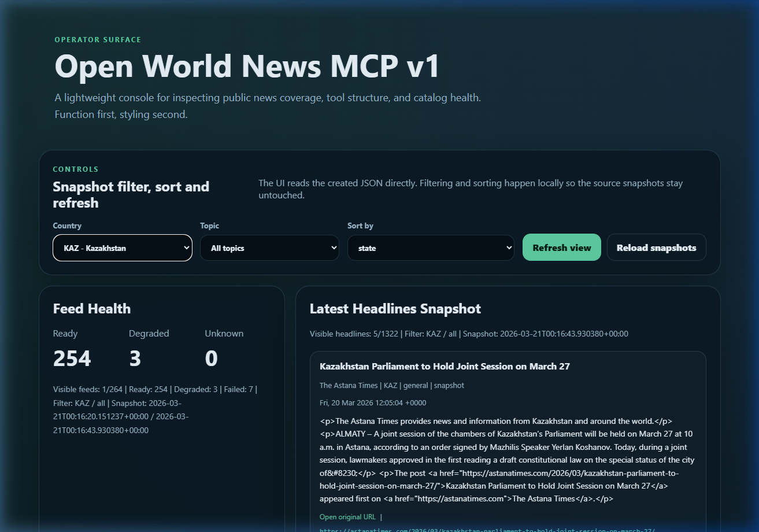This screenshot has height=532, width=759.
Task: Click the 'Feed Health' heading
Action: click(x=92, y=309)
